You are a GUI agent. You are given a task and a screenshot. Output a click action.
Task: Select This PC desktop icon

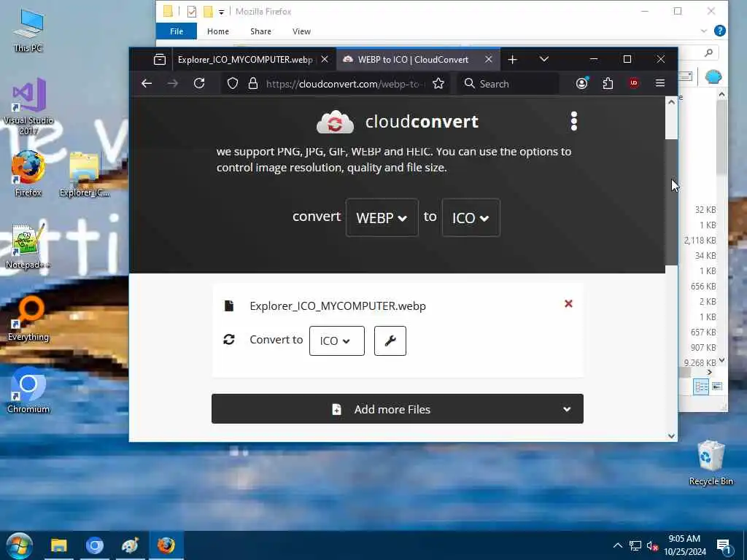(28, 30)
